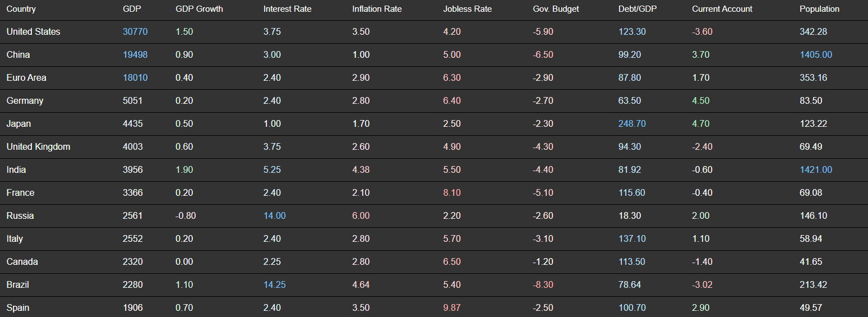Click the Interest Rate column header
This screenshot has height=317, width=868.
coord(287,9)
